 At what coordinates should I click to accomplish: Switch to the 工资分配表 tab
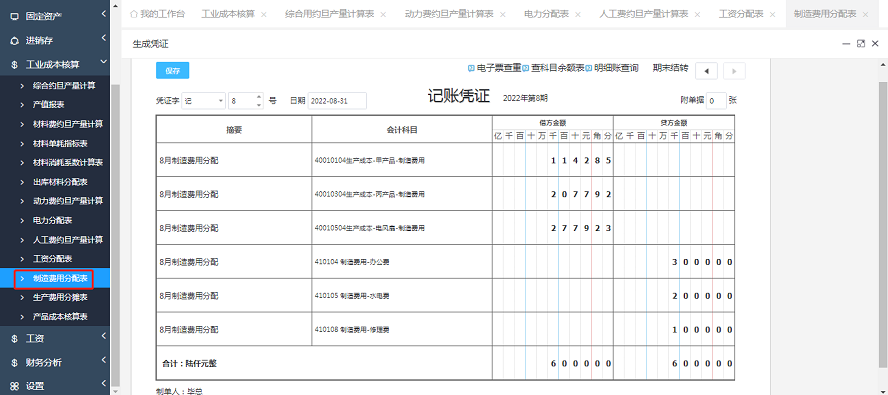pyautogui.click(x=741, y=14)
